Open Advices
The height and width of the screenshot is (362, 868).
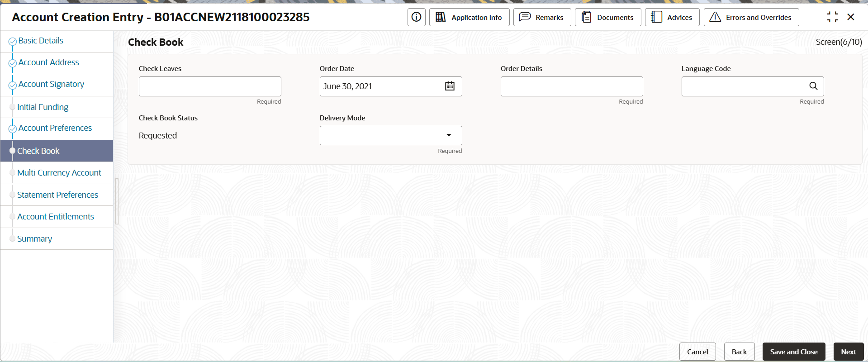pos(672,17)
